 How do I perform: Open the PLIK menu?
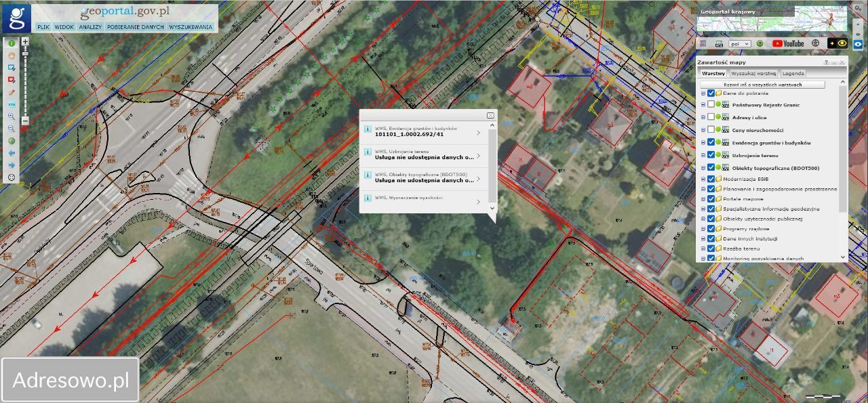[x=43, y=27]
